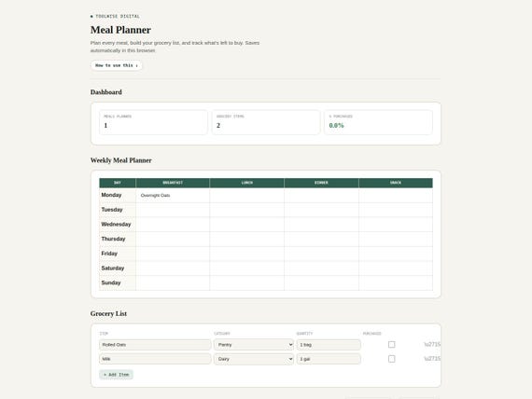Click the Breakfast column header
Image resolution: width=532 pixels, height=399 pixels.
click(x=173, y=183)
